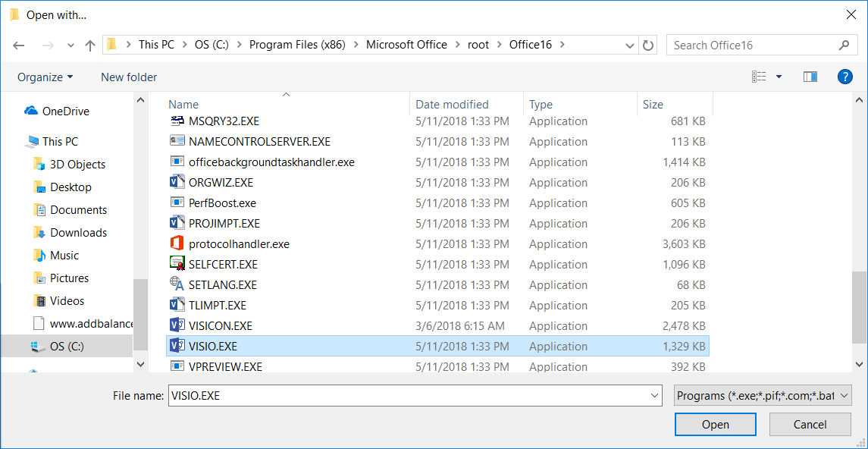Change view with the view icon
This screenshot has width=868, height=449.
coord(758,77)
